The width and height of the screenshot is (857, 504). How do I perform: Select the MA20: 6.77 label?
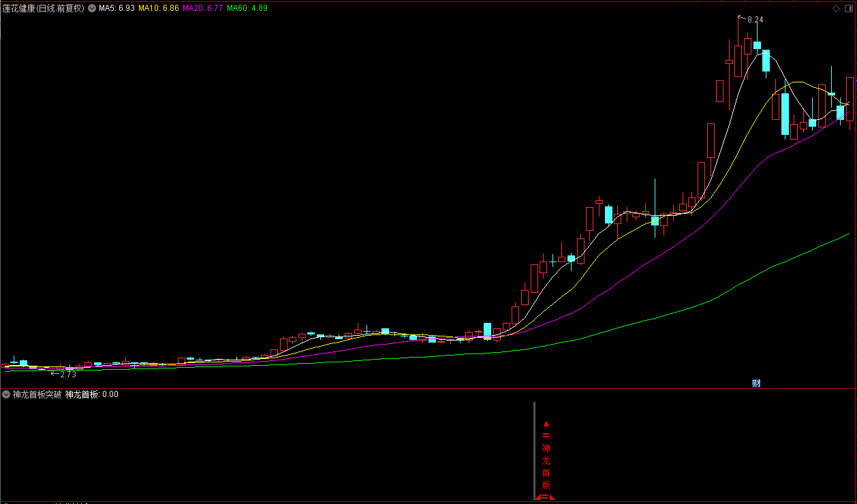click(203, 9)
